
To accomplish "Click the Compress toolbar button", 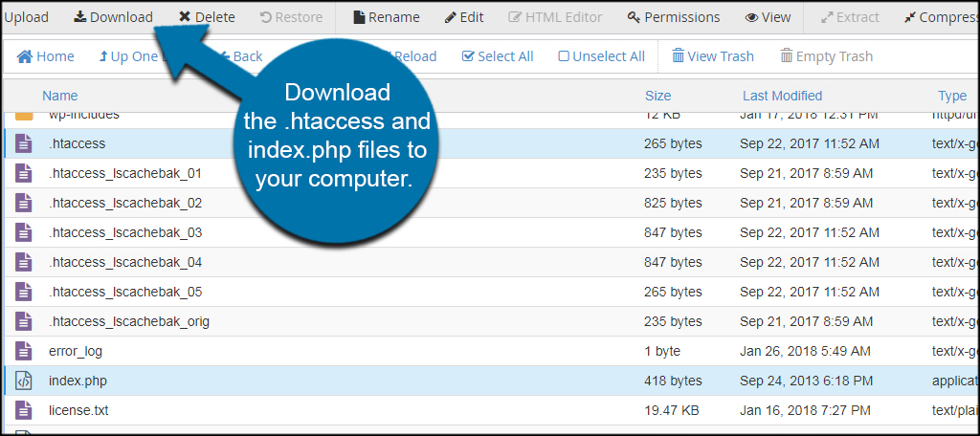I will (x=942, y=17).
